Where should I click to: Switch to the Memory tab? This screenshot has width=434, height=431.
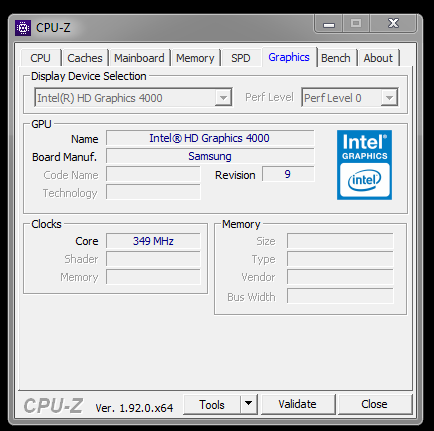195,58
